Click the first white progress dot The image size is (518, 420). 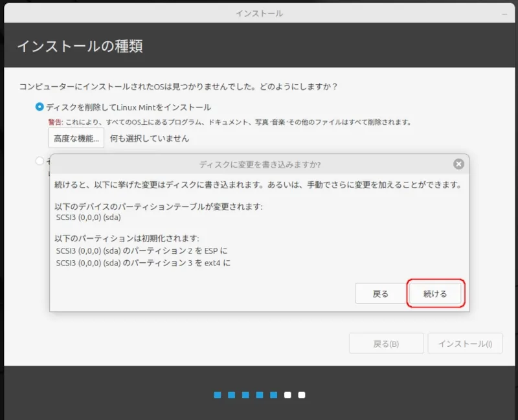tap(287, 395)
